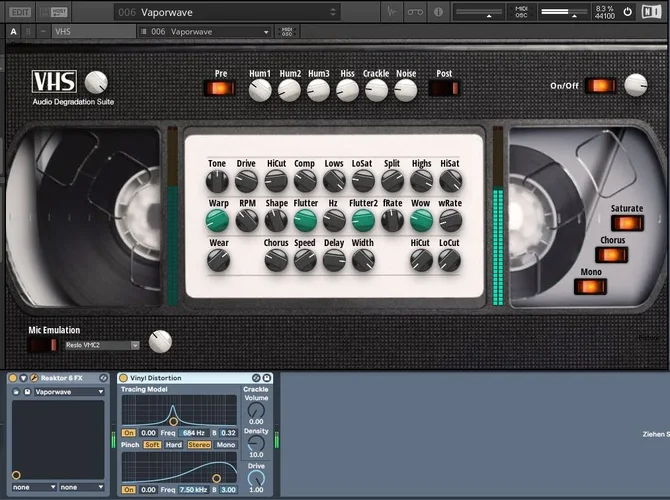Toggle Pinch section On button
The image size is (670, 500).
(129, 490)
